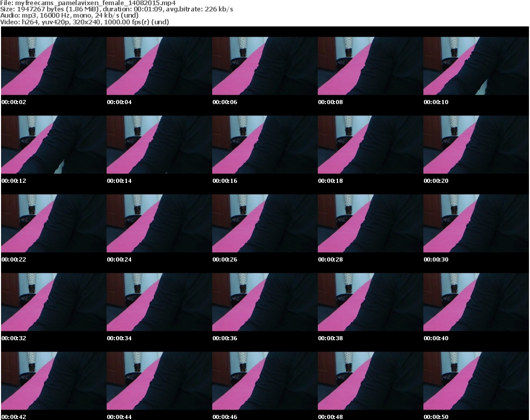
Task: Click the 00:00:20 timestamp label
Action: (x=436, y=181)
